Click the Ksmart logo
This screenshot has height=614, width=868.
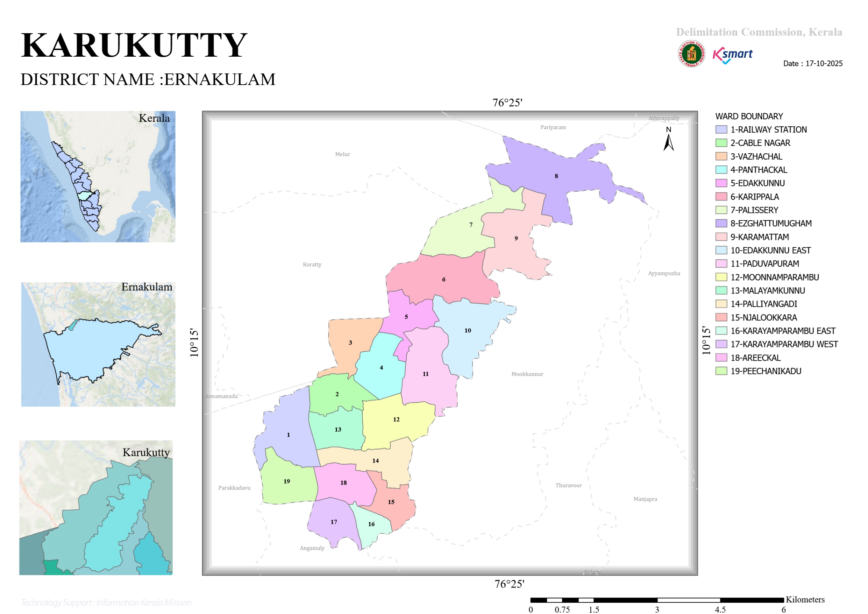point(733,55)
